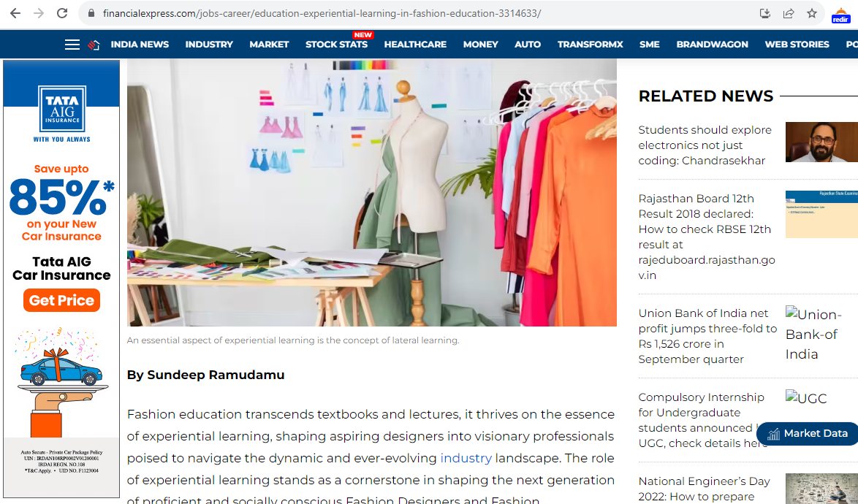Screen dimensions: 858x504
Task: Open Rajasthan Board 12th Result article
Action: [707, 237]
